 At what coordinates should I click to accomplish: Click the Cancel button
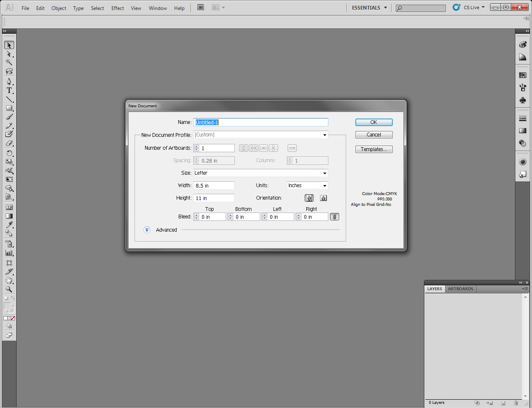pyautogui.click(x=374, y=135)
